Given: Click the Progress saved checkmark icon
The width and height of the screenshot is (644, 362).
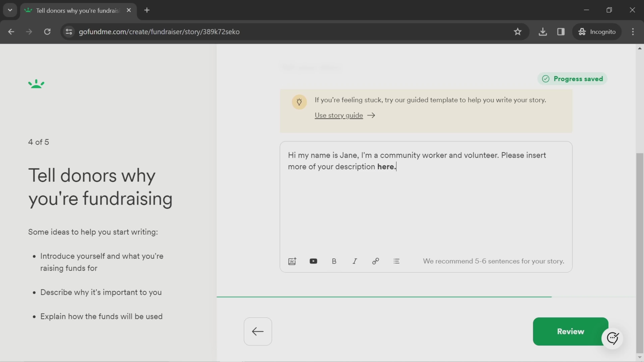Looking at the screenshot, I should (x=546, y=79).
